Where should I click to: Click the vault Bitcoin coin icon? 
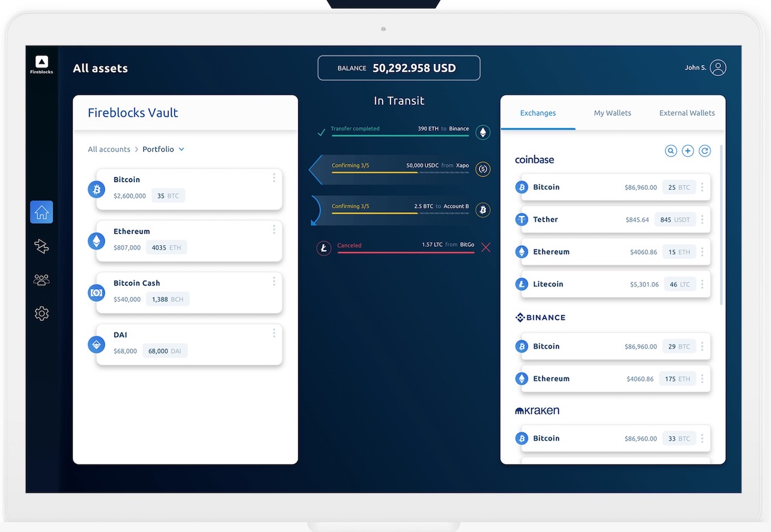click(x=96, y=190)
